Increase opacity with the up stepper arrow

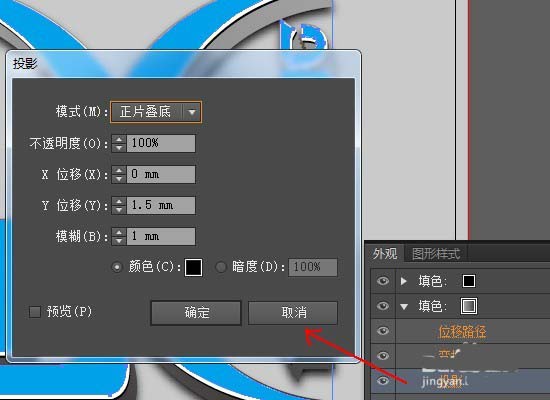pos(119,139)
